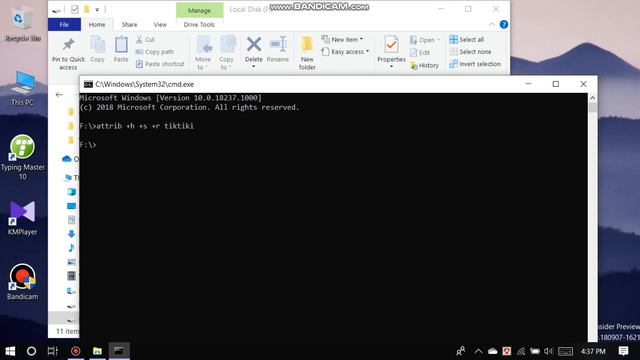The image size is (640, 360).
Task: Click the F:\> command prompt input line
Action: click(x=88, y=145)
